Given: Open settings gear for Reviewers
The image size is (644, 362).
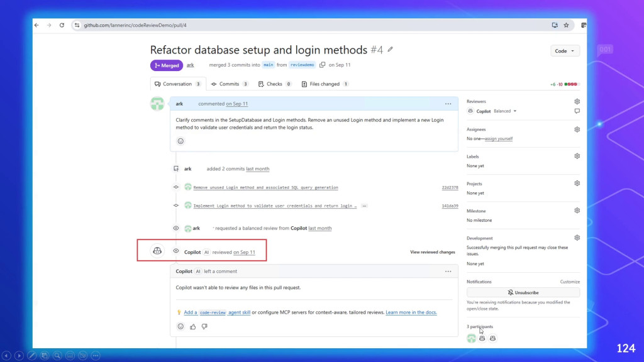Looking at the screenshot, I should pos(577,101).
